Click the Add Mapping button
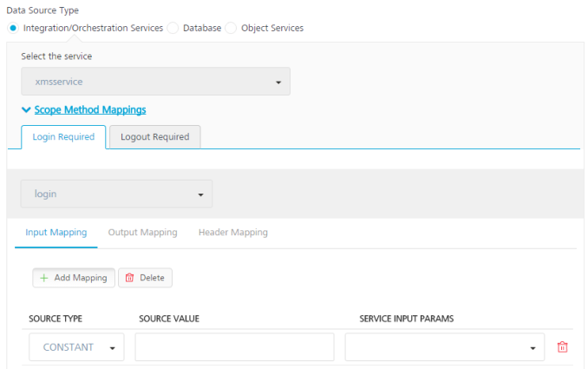 coord(74,278)
